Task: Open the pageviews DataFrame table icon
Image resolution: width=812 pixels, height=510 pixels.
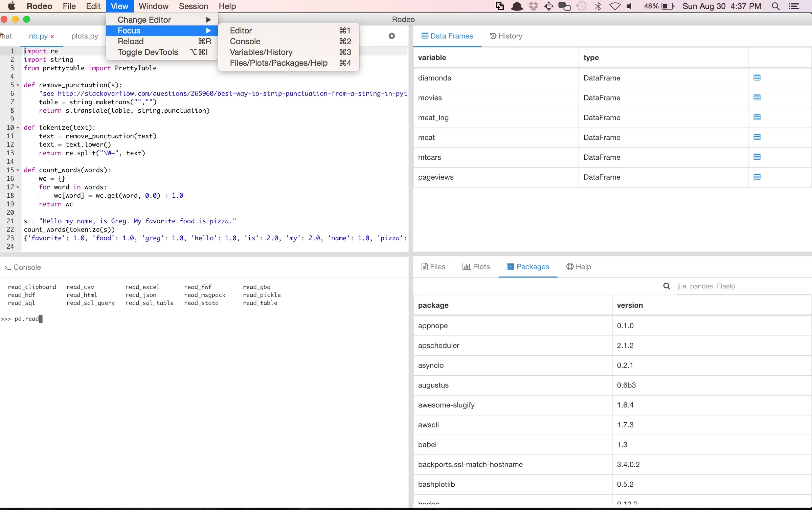Action: tap(758, 177)
